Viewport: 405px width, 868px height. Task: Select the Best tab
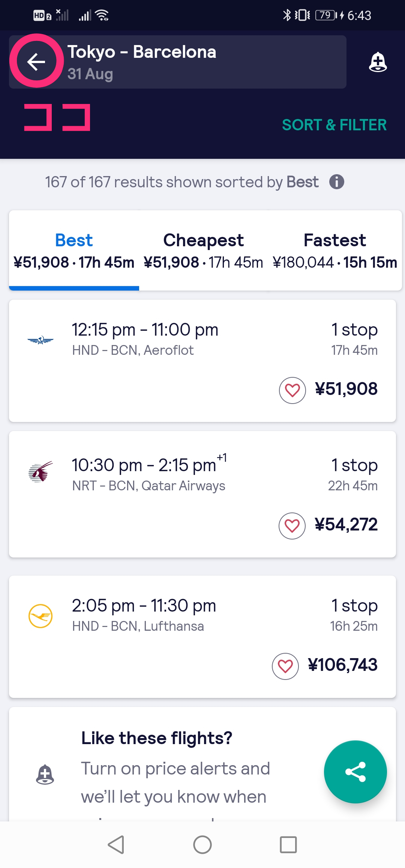[74, 250]
